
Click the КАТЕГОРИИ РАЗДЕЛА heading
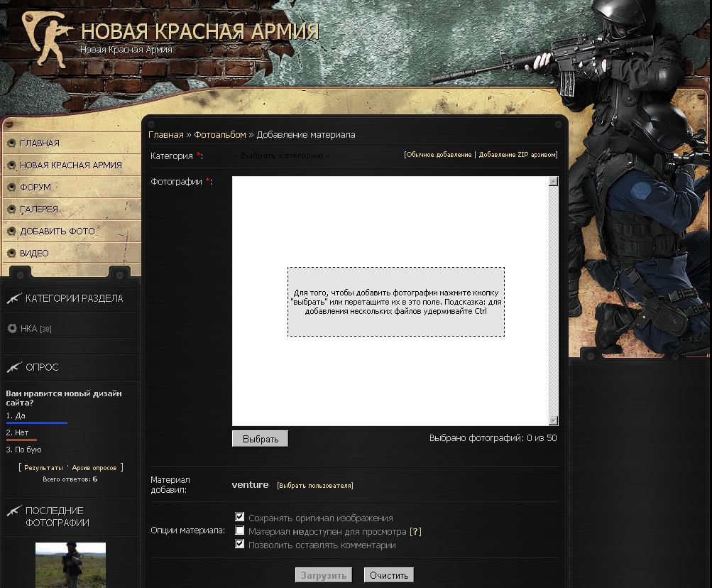[74, 298]
